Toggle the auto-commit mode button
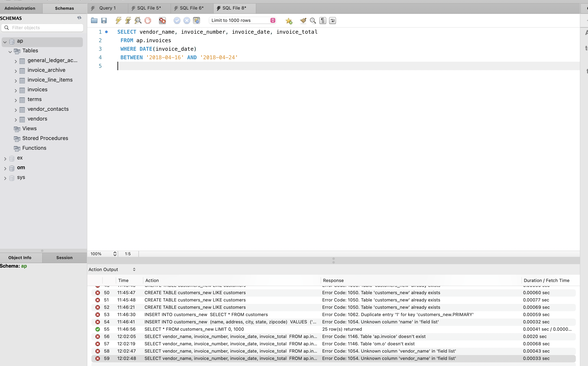The width and height of the screenshot is (588, 366). (x=196, y=20)
